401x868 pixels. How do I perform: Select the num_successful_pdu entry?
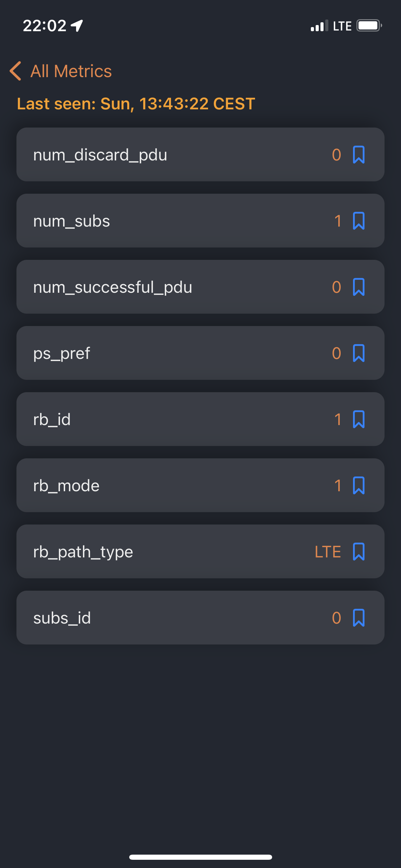(x=200, y=287)
